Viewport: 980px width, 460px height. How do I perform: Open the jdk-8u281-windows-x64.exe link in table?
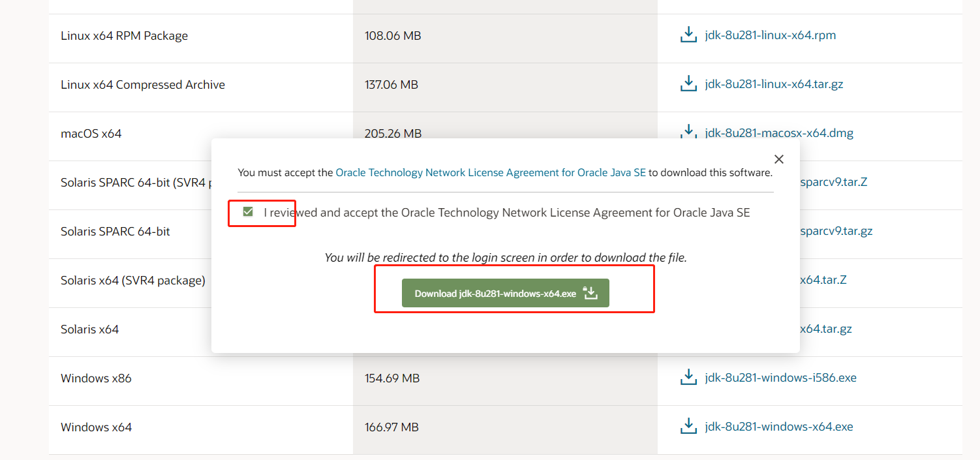779,427
